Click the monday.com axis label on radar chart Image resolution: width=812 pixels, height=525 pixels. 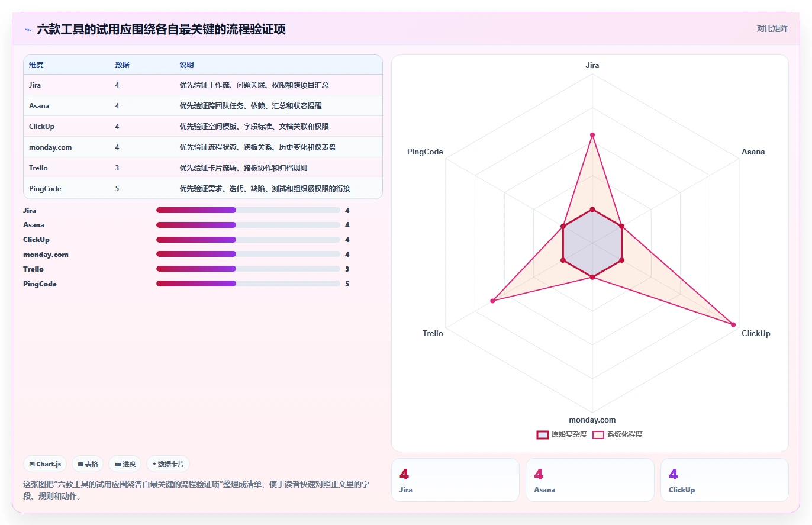tap(592, 420)
